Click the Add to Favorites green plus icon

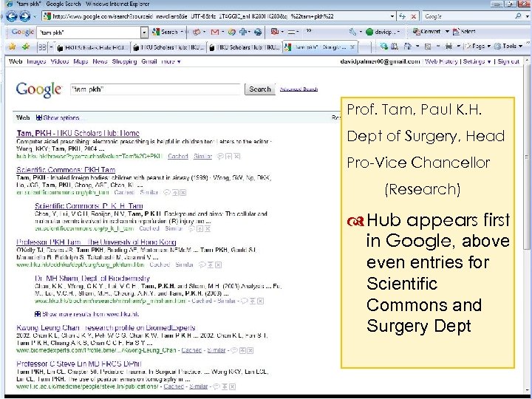pos(25,47)
